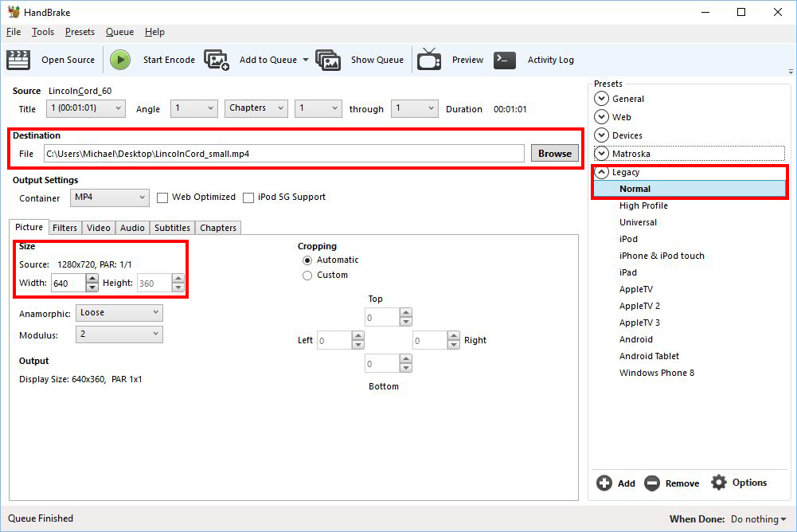The height and width of the screenshot is (532, 797).
Task: Open the Presets menu
Action: click(80, 32)
